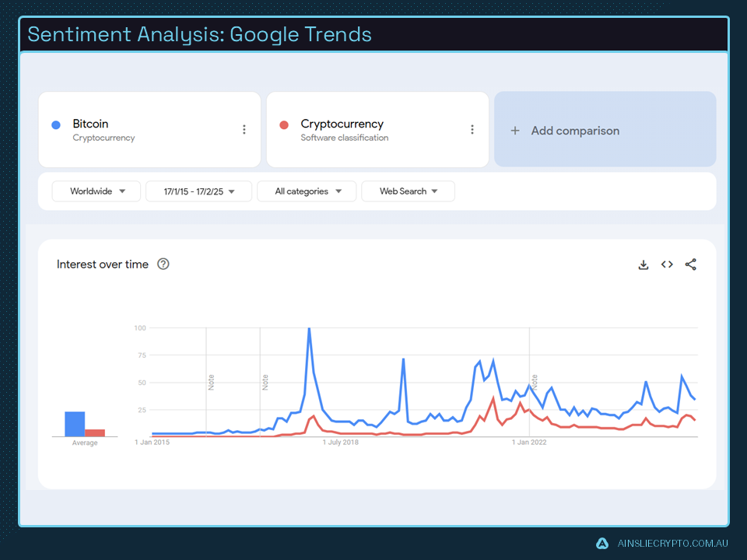The height and width of the screenshot is (560, 747).
Task: Open the Worldwide region dropdown
Action: (96, 191)
